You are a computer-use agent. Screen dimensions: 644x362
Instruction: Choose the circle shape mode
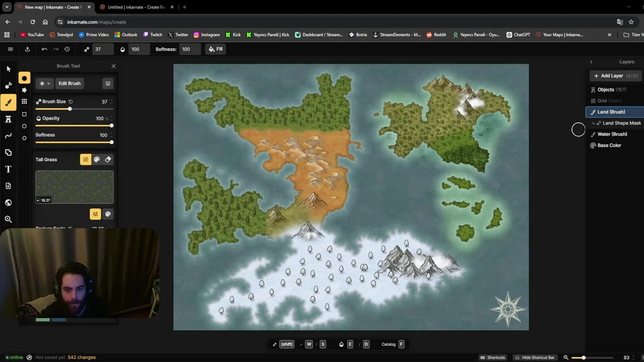click(24, 126)
